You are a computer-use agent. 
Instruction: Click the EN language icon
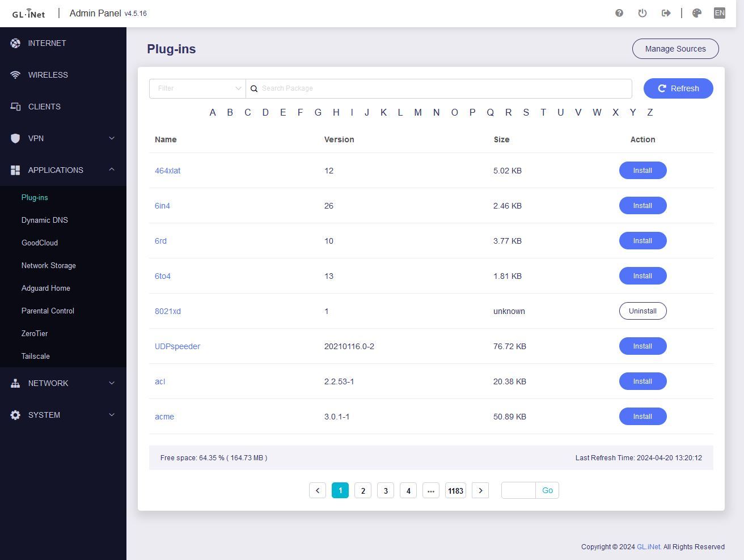(x=720, y=13)
